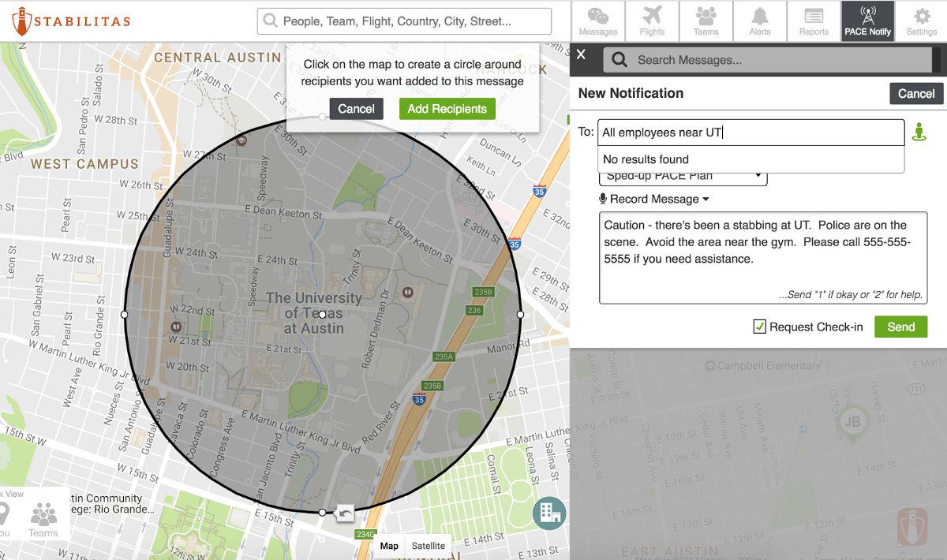Screen dimensions: 947x560
Task: Open the Sped-up PACE Plan dropdown
Action: tap(683, 177)
